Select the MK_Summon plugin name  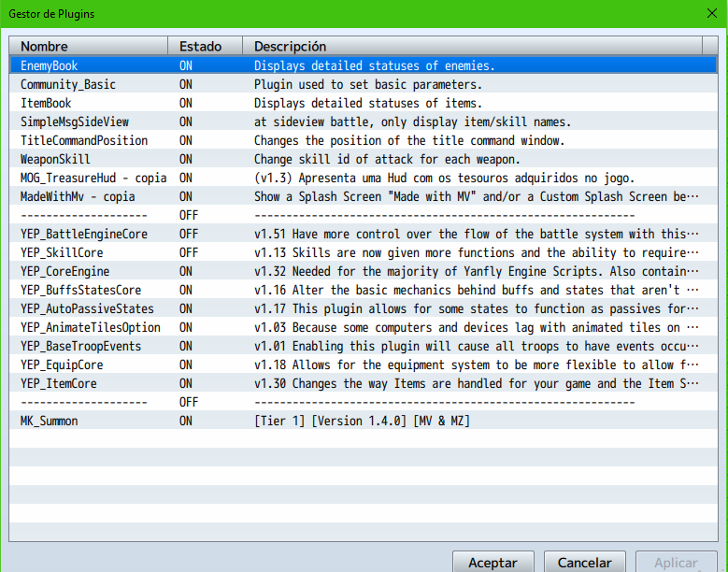pyautogui.click(x=50, y=421)
